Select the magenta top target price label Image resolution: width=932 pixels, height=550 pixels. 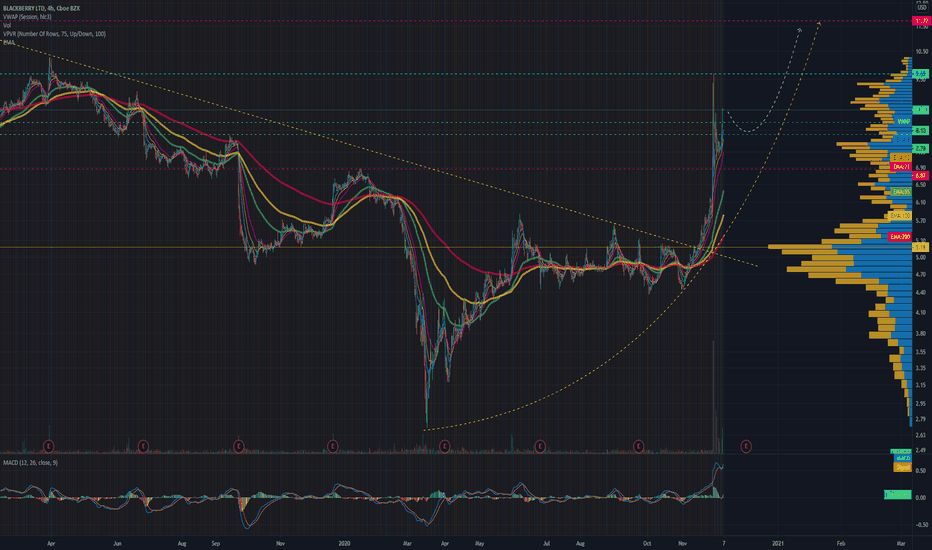click(921, 21)
